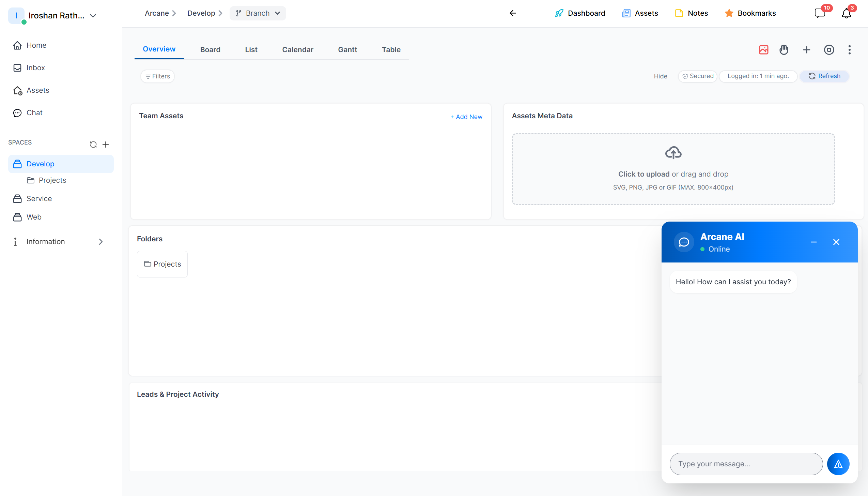The image size is (868, 496).
Task: Switch to the Board tab
Action: (210, 50)
